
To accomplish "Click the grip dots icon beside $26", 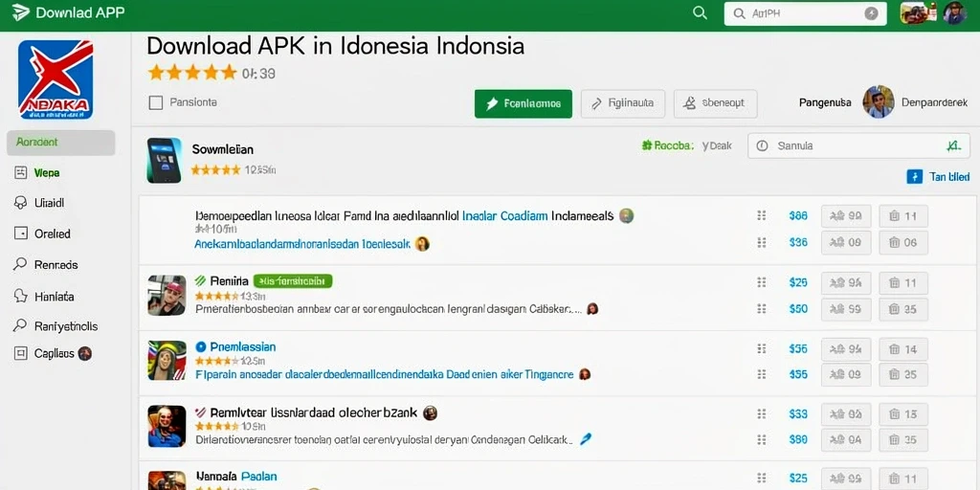I will coord(761,282).
